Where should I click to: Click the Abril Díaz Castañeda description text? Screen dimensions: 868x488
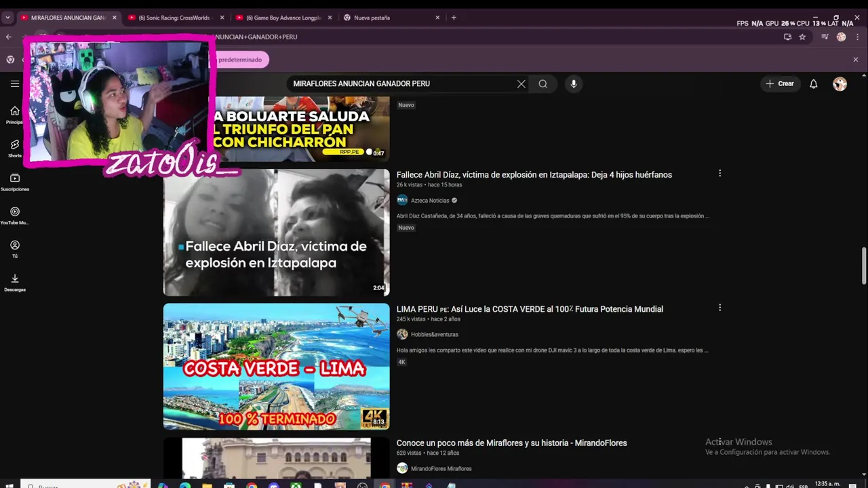point(553,216)
